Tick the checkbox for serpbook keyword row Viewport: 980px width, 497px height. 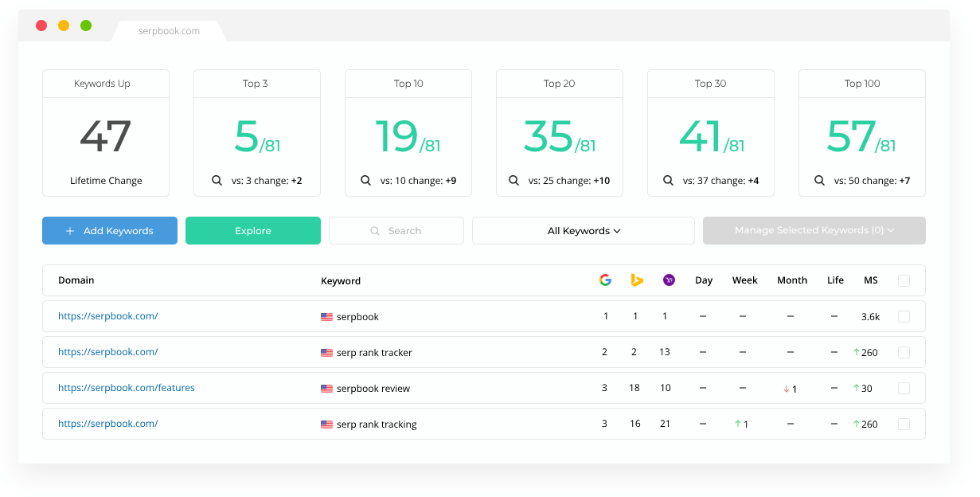click(904, 316)
